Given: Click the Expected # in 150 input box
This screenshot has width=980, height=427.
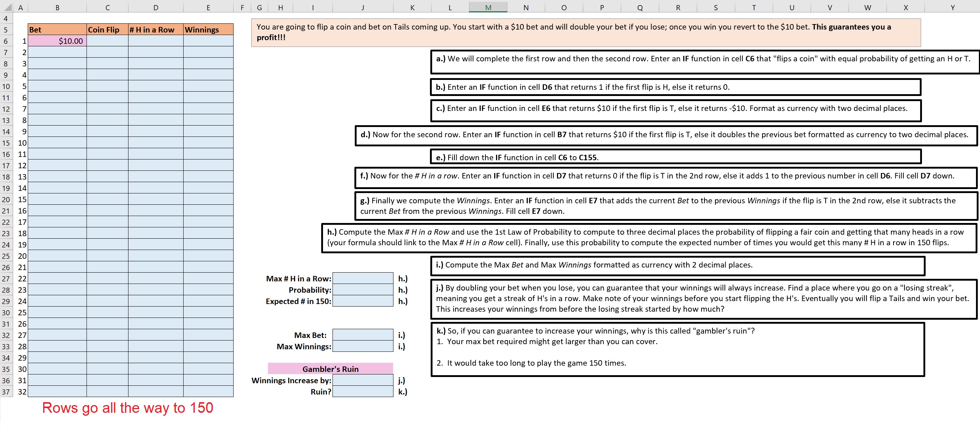Looking at the screenshot, I should [362, 301].
